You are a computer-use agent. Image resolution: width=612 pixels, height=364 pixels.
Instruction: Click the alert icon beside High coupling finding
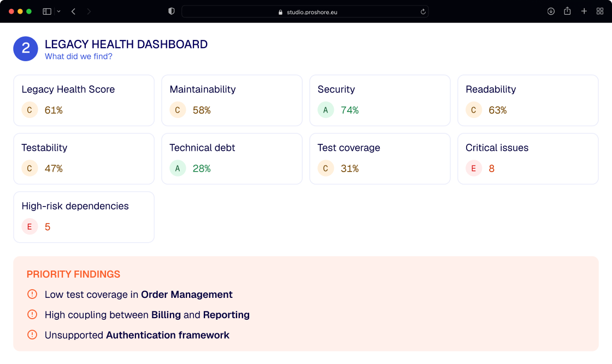tap(32, 314)
